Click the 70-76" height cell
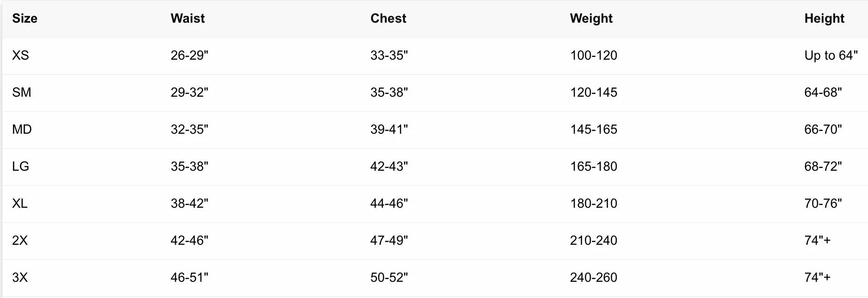 (823, 204)
